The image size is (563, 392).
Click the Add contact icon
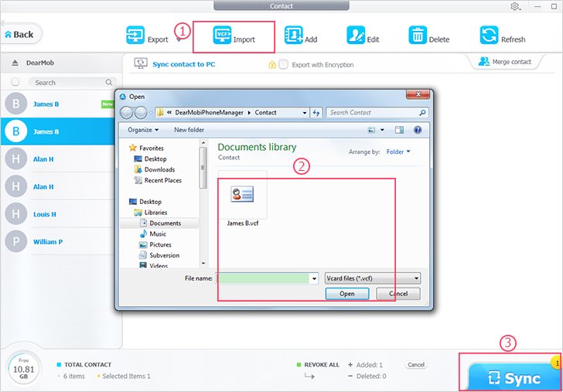click(x=293, y=36)
